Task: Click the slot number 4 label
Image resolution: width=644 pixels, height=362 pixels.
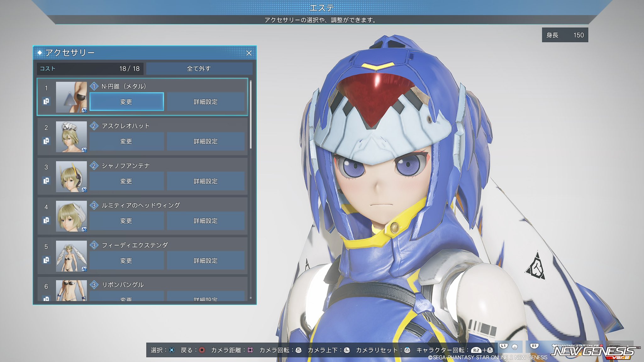Action: pos(46,207)
